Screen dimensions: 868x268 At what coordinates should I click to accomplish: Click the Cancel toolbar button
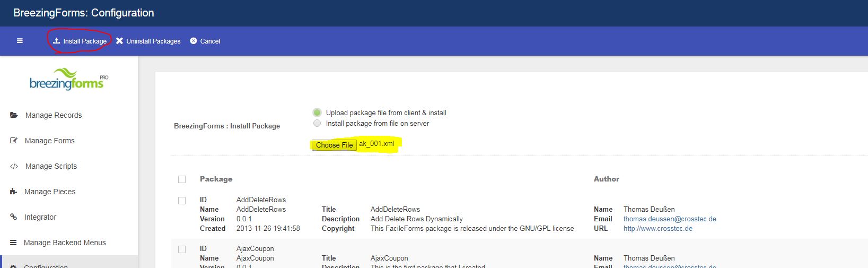[205, 41]
